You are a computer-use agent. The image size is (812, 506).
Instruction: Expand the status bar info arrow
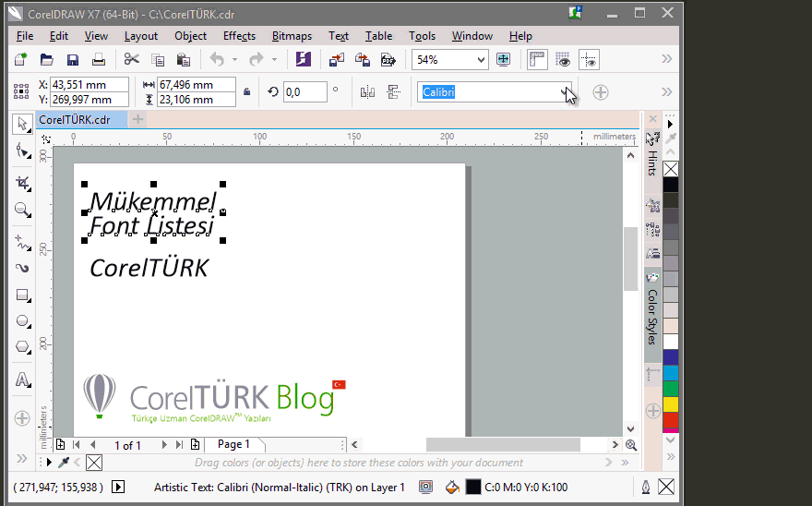[x=118, y=487]
